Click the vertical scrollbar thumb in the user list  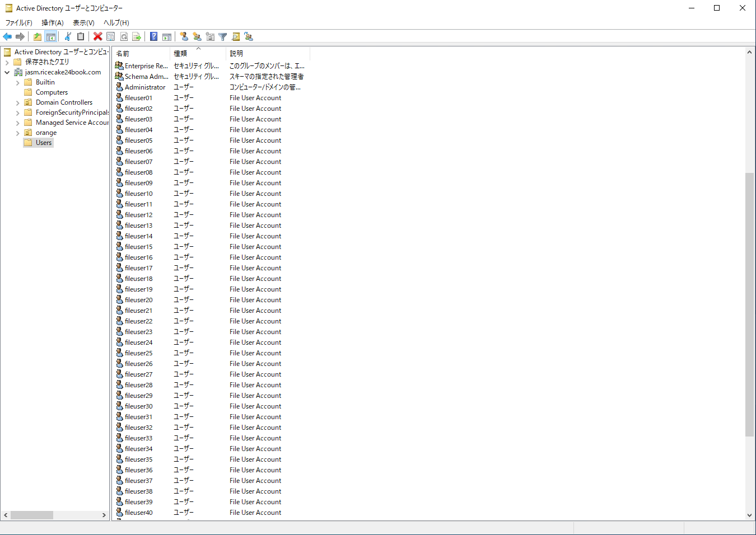click(749, 305)
